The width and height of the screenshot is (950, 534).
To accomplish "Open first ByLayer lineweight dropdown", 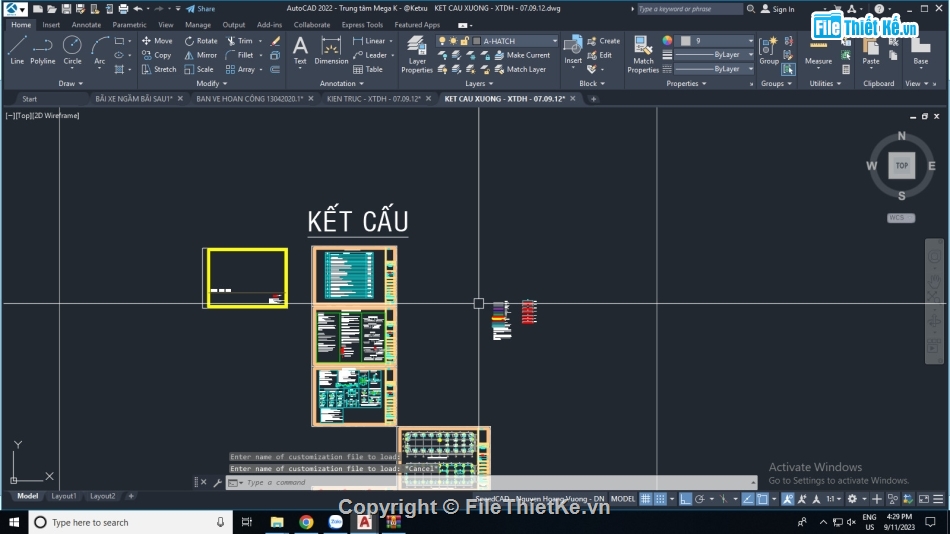I will point(714,55).
